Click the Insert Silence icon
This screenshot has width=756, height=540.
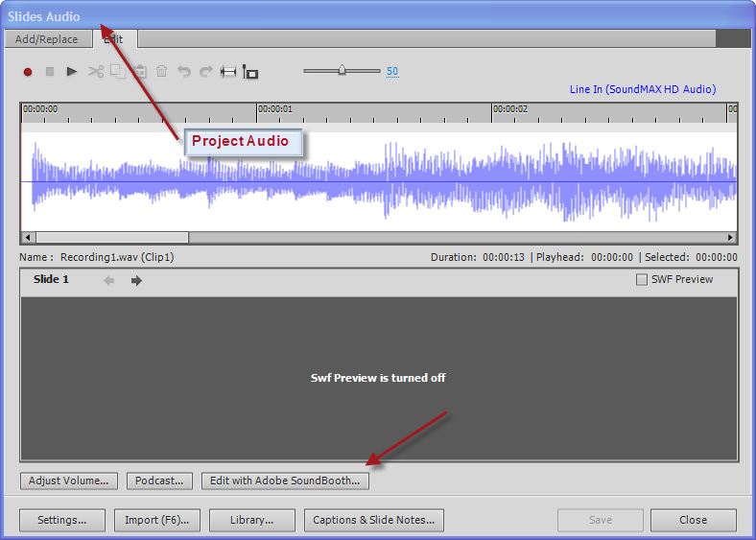click(x=228, y=72)
